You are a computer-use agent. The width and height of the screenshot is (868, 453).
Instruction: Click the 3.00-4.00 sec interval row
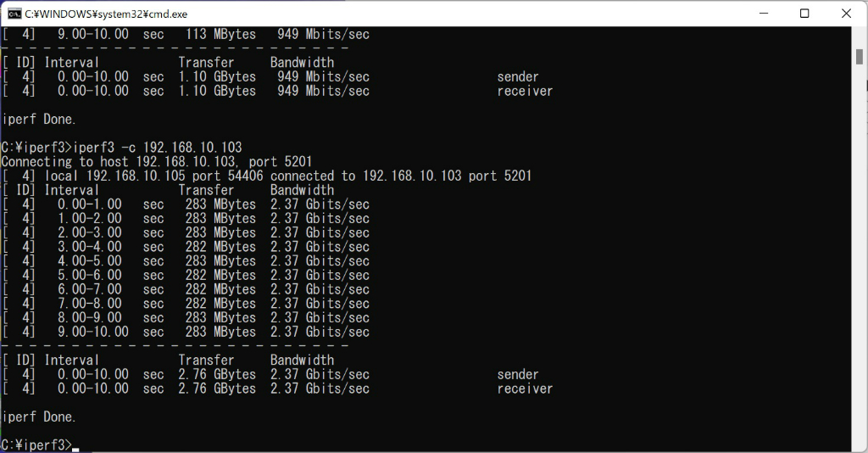tap(186, 247)
